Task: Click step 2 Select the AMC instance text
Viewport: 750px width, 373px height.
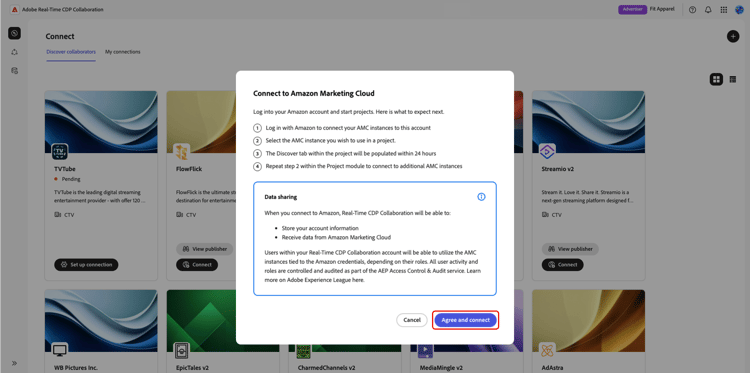Action: [x=331, y=141]
